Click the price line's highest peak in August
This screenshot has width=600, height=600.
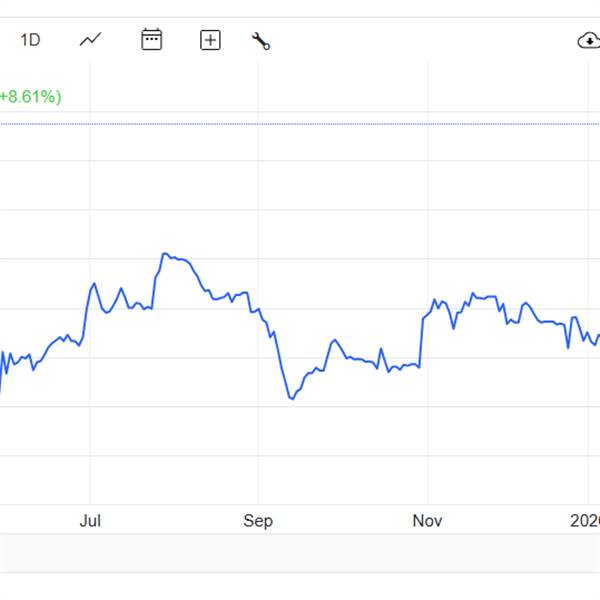164,254
